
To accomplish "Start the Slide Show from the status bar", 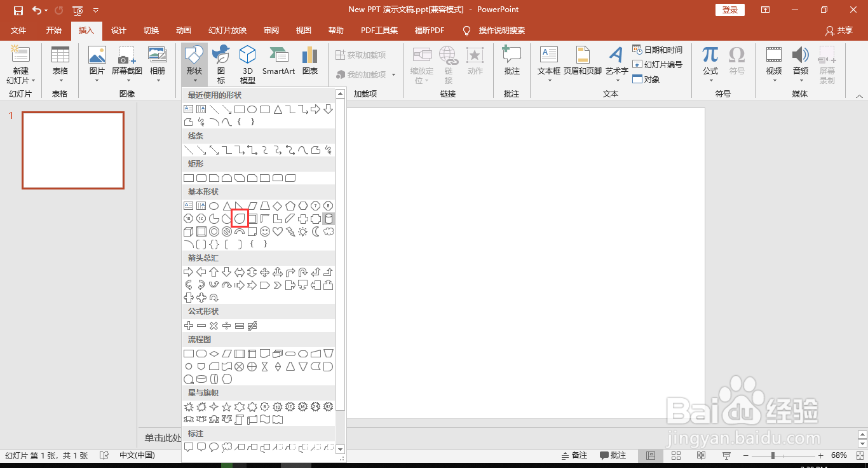I will [x=727, y=455].
